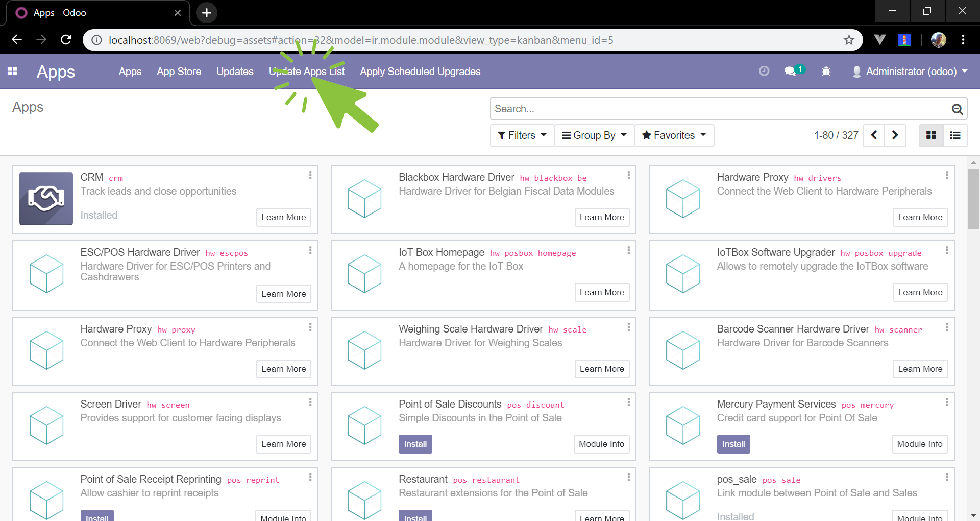
Task: Click the Mercury Payment Services cube icon
Action: click(x=683, y=425)
